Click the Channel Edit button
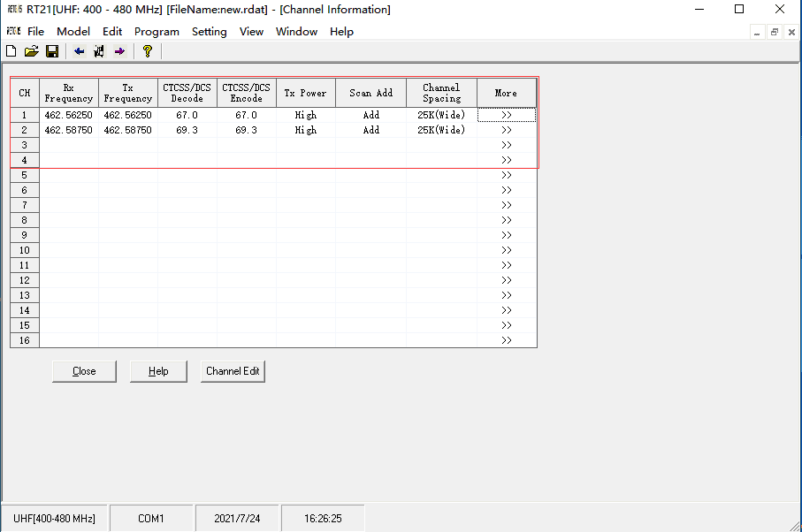The width and height of the screenshot is (802, 532). 233,371
